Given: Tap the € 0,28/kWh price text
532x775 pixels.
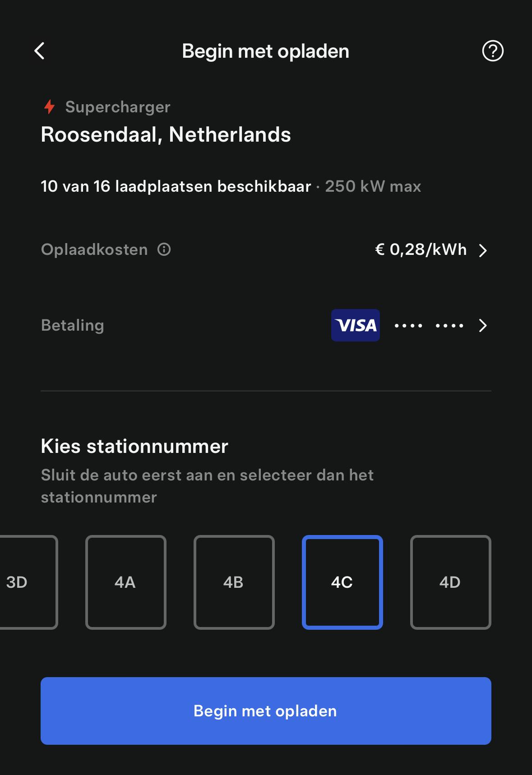Looking at the screenshot, I should (x=421, y=249).
